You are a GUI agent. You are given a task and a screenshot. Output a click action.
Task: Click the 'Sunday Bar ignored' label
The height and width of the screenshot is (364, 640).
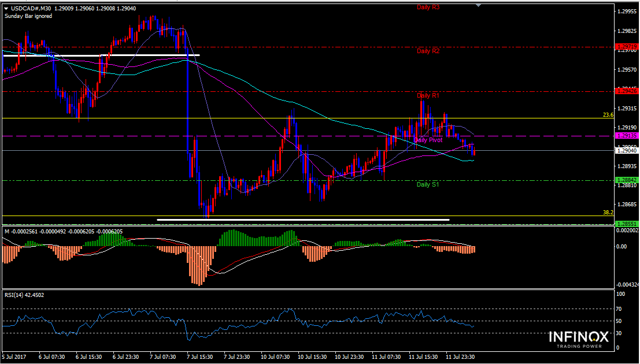pyautogui.click(x=28, y=16)
